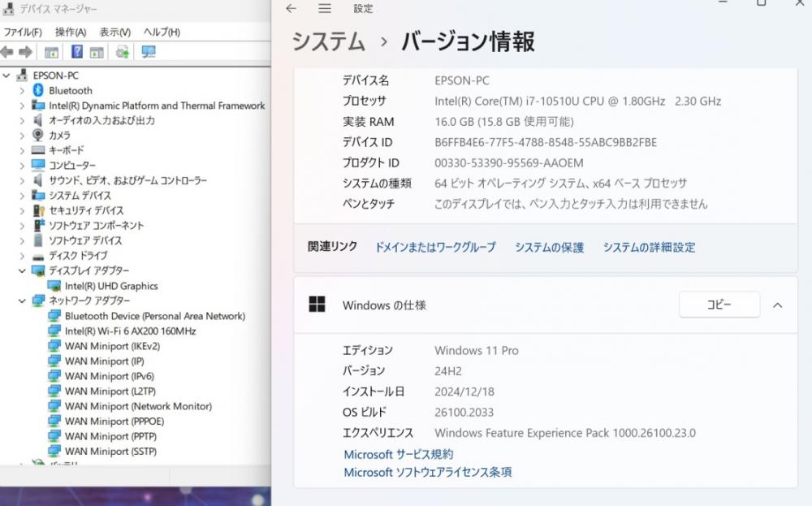Viewport: 812px width, 506px height.
Task: Select WAN Miniport (IKEv2) entry
Action: point(112,346)
